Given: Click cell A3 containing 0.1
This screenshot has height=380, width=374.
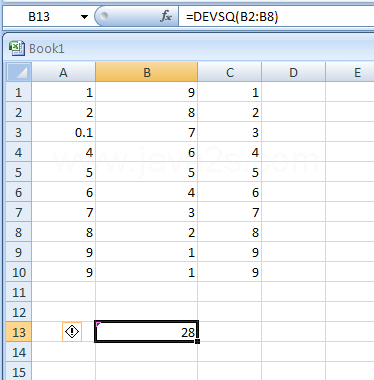Looking at the screenshot, I should (x=64, y=132).
